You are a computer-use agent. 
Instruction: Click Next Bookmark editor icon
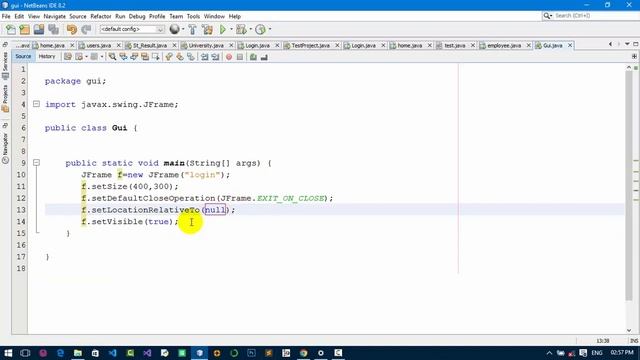[180, 57]
